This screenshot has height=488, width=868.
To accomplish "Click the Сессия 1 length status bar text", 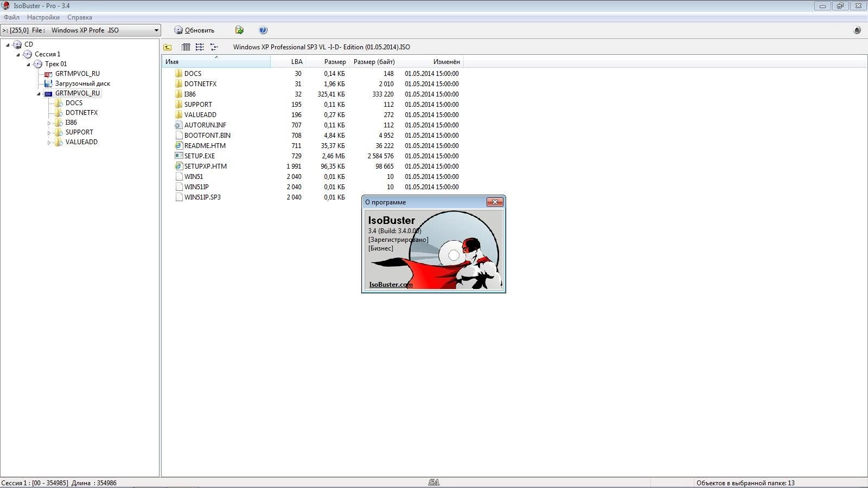I will [x=59, y=483].
